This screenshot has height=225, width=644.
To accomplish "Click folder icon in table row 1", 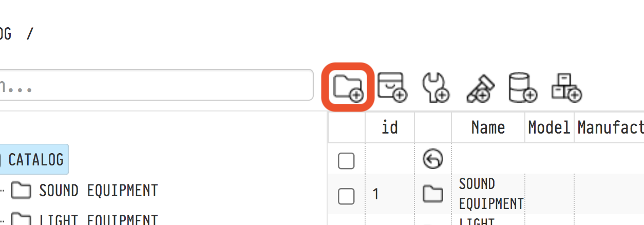I will coord(432,194).
